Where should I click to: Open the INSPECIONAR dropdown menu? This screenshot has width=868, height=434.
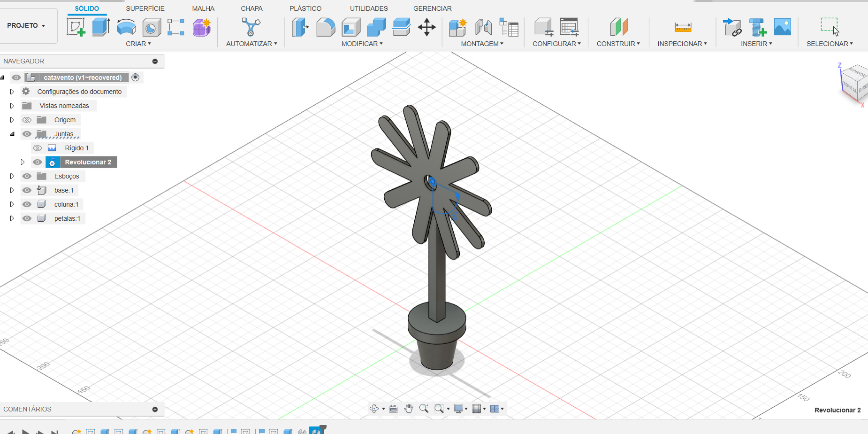coord(682,44)
